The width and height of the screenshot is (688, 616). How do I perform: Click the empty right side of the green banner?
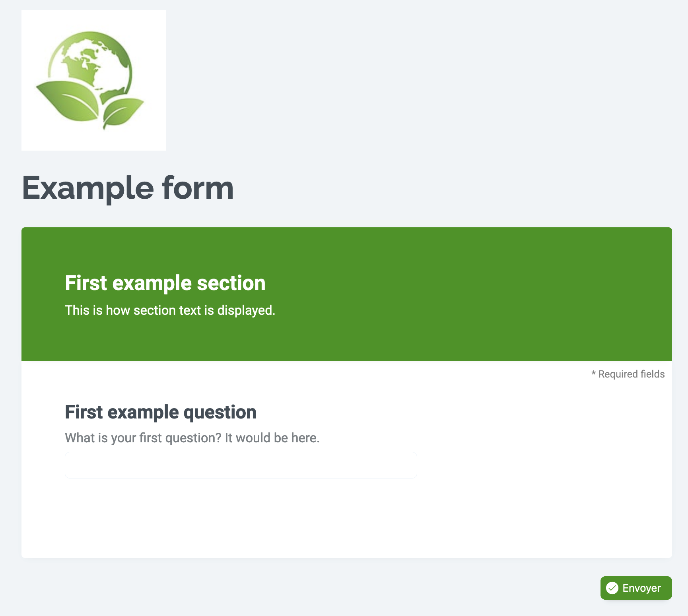[x=517, y=294]
